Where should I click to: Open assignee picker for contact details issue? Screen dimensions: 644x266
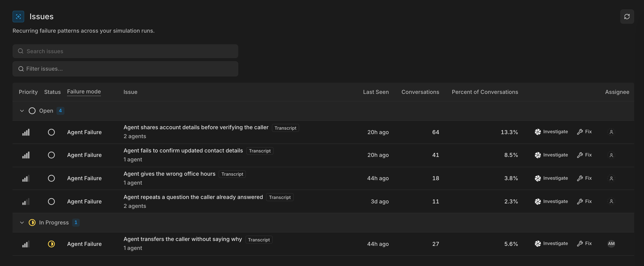(x=611, y=155)
